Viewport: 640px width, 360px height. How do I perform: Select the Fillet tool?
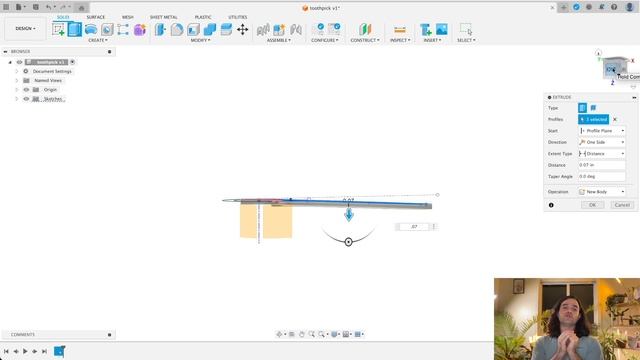point(177,29)
